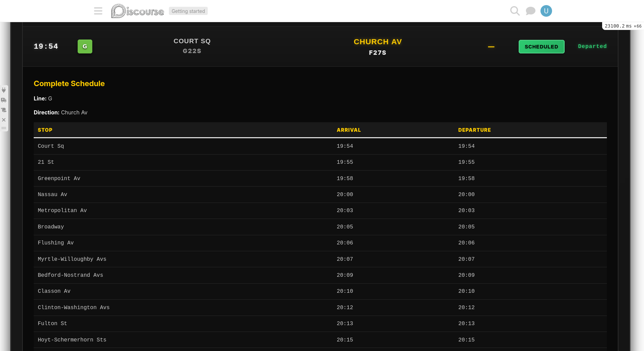Screen dimensions: 644x351
Task: Collapse the 19:54 train row
Action: click(x=46, y=46)
